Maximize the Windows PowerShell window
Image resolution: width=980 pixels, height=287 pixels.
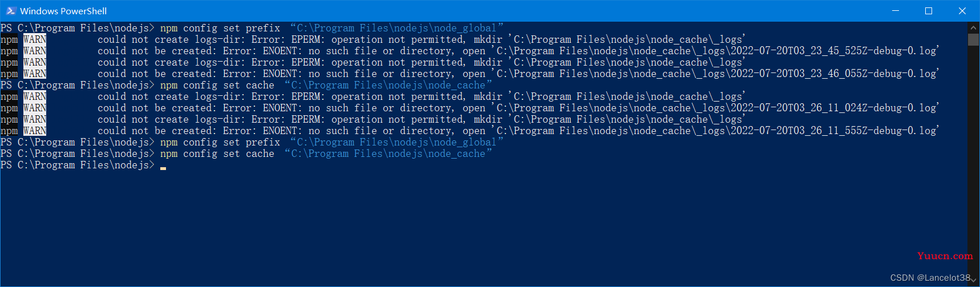tap(929, 11)
